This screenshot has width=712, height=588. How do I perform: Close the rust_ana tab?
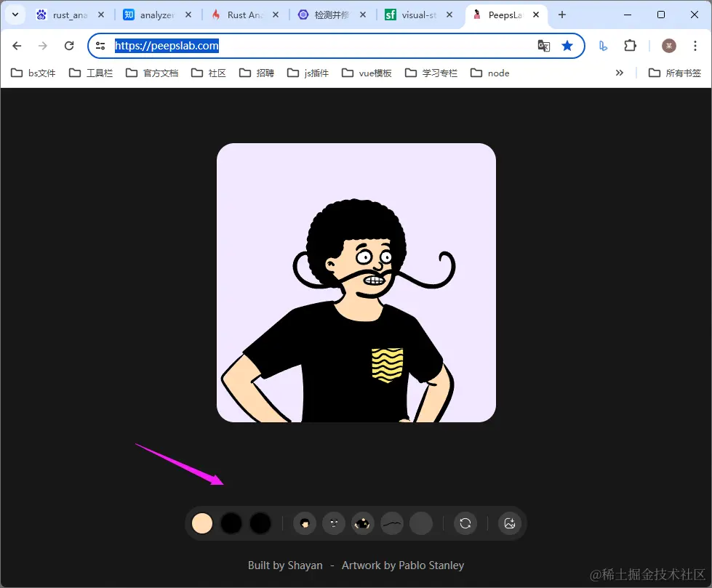(x=101, y=15)
